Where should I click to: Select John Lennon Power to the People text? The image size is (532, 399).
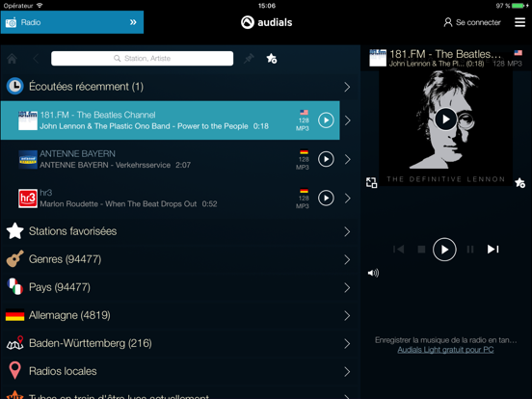(144, 126)
